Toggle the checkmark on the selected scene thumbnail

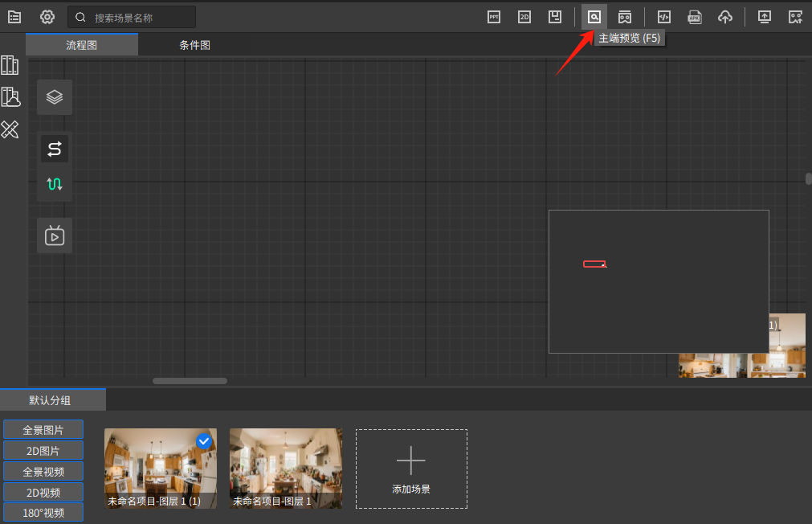[203, 440]
